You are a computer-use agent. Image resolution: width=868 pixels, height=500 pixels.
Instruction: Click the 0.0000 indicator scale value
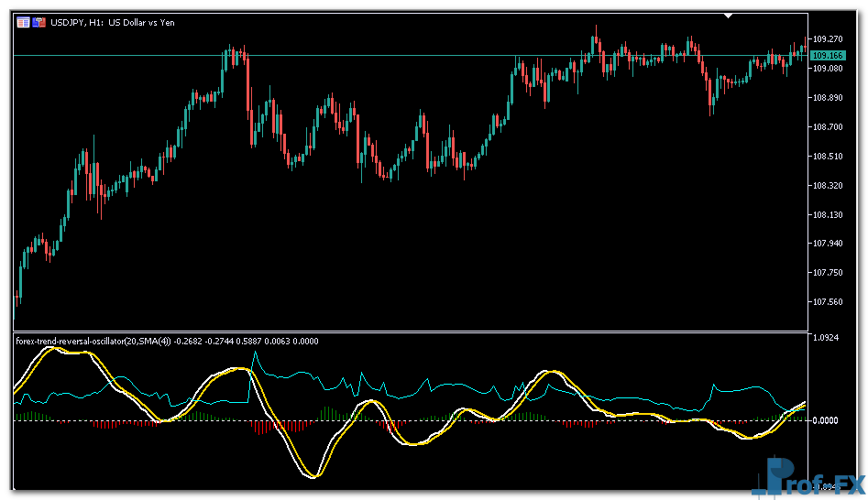pos(826,420)
